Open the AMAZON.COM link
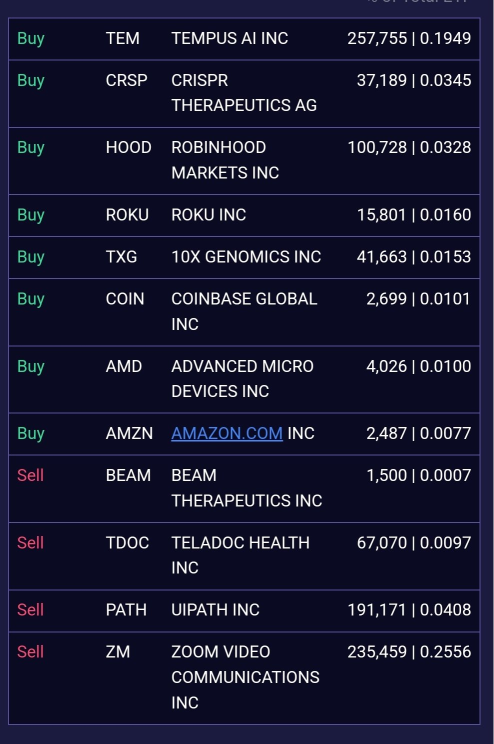 (227, 433)
